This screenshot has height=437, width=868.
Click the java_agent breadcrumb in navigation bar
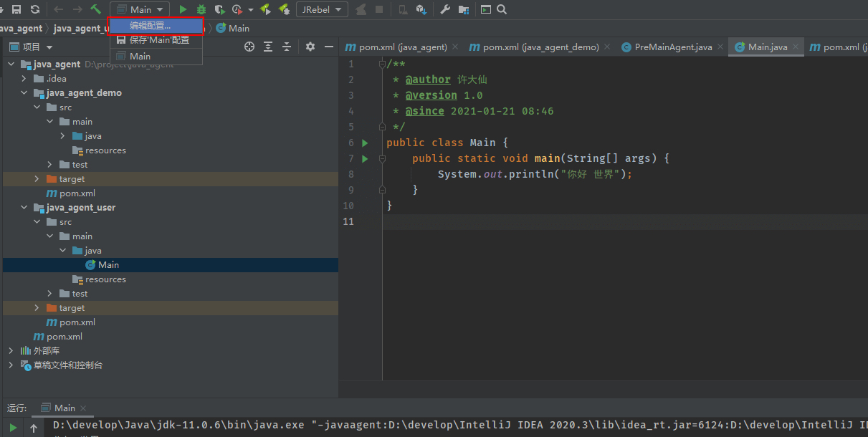point(20,28)
